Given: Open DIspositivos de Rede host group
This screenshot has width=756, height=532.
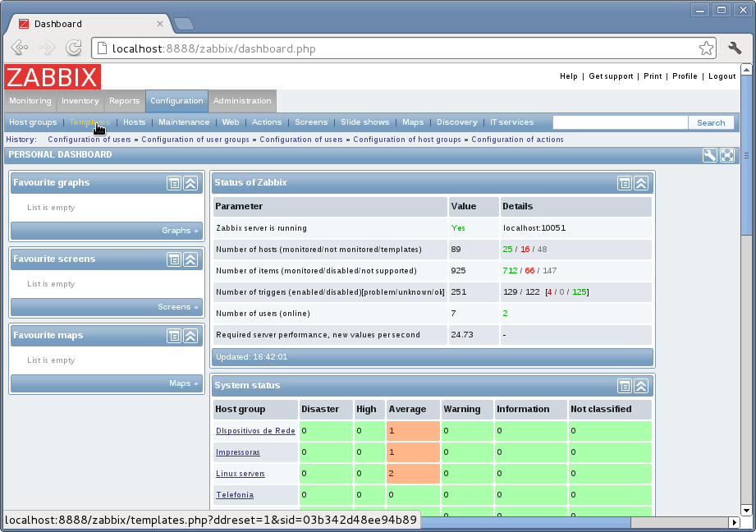Looking at the screenshot, I should click(x=255, y=431).
